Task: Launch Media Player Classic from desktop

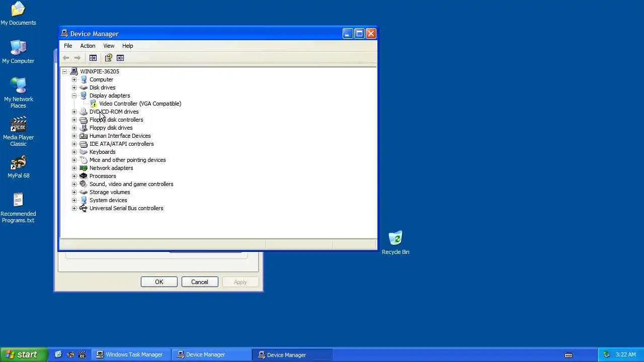Action: pyautogui.click(x=18, y=124)
